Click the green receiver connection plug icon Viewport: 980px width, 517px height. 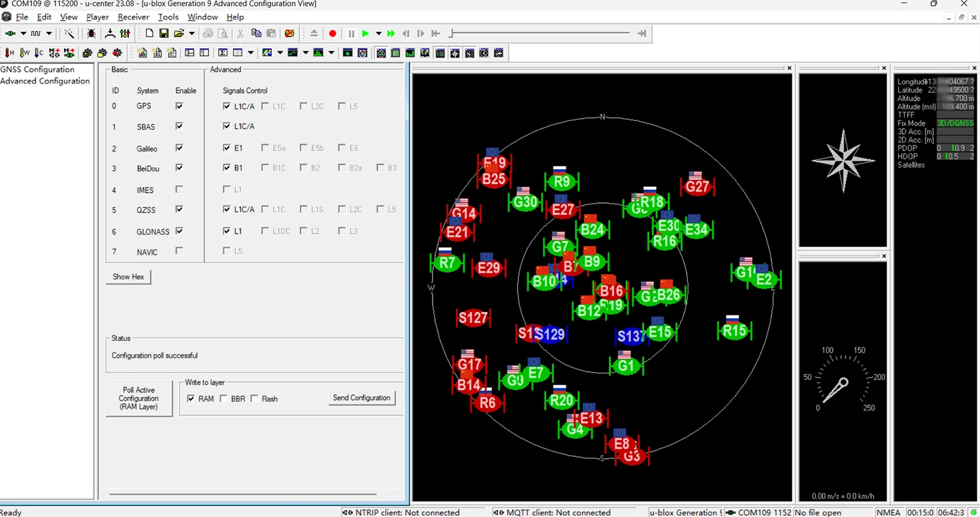pyautogui.click(x=10, y=33)
